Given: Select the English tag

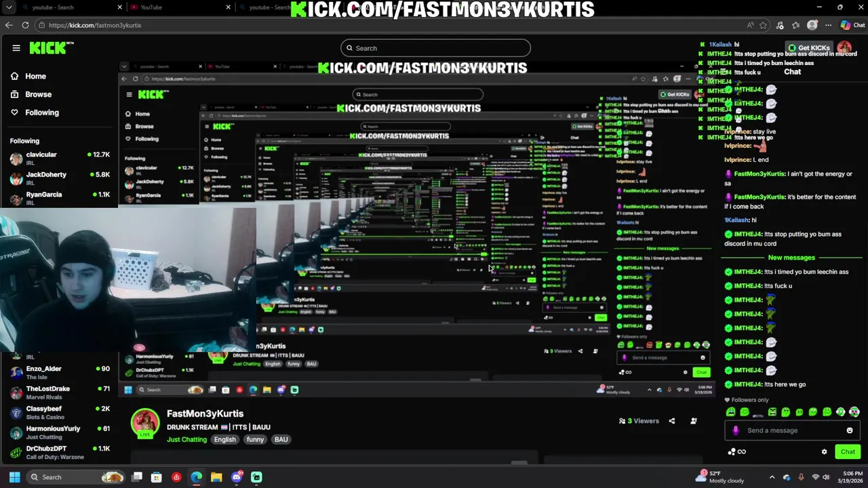Looking at the screenshot, I should click(x=224, y=439).
